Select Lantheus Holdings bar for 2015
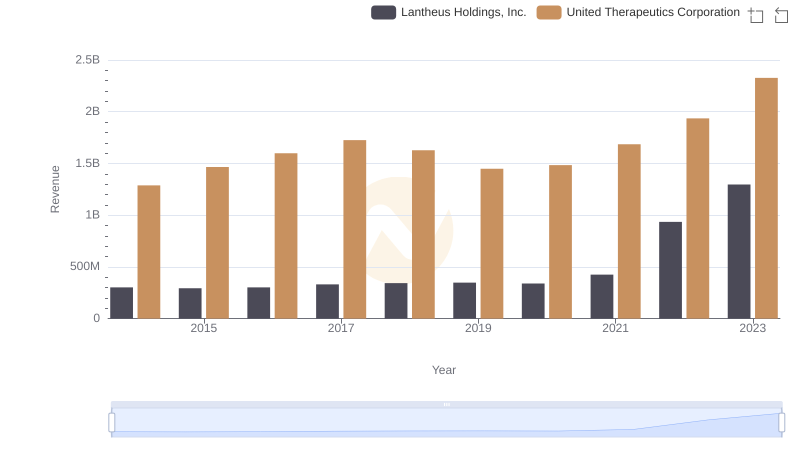 tap(190, 303)
